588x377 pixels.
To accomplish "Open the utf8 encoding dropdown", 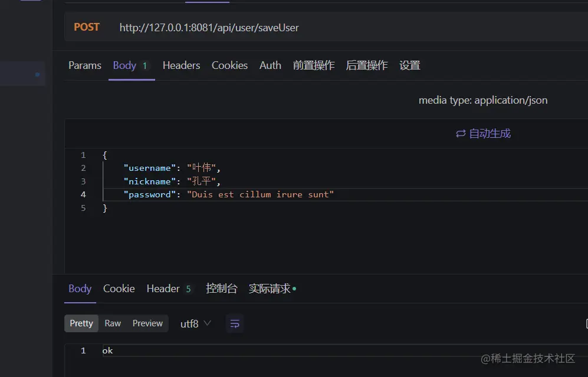I will tap(189, 323).
